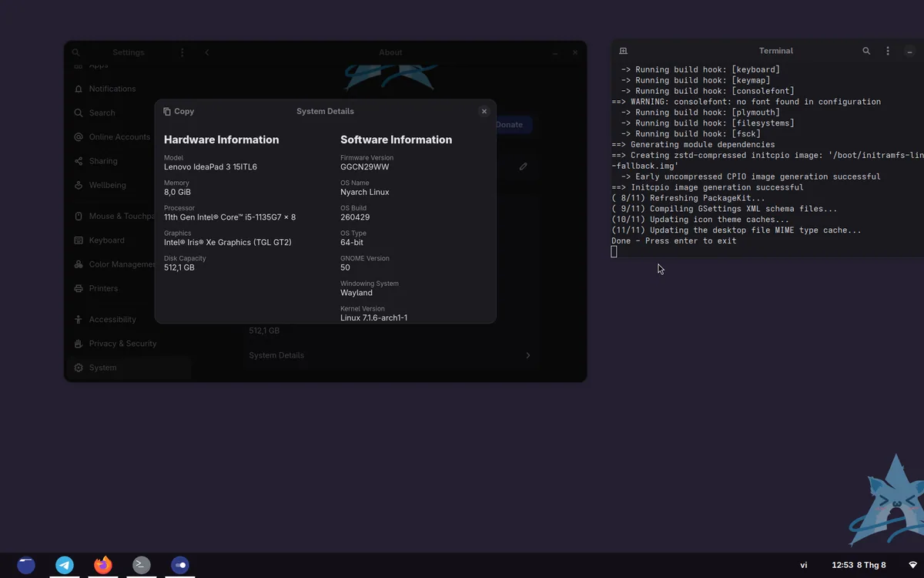The image size is (924, 578).
Task: Click the consolefont WARNING line in Terminal
Action: point(746,102)
